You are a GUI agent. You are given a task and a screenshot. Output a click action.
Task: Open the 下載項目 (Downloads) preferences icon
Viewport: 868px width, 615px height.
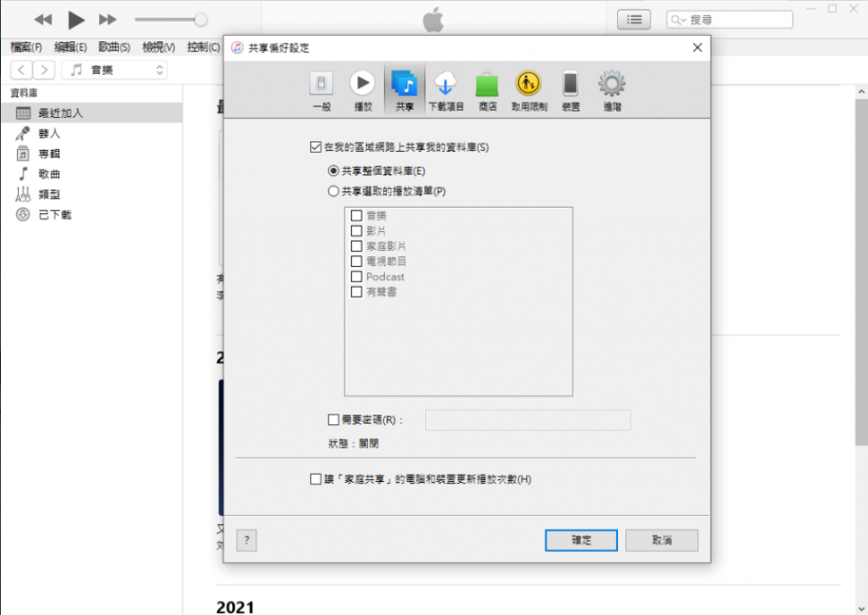(x=445, y=91)
